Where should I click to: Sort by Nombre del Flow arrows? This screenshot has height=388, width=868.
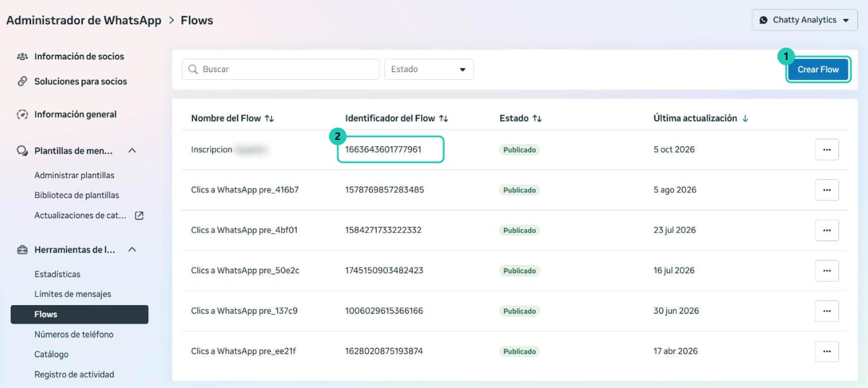pos(269,118)
